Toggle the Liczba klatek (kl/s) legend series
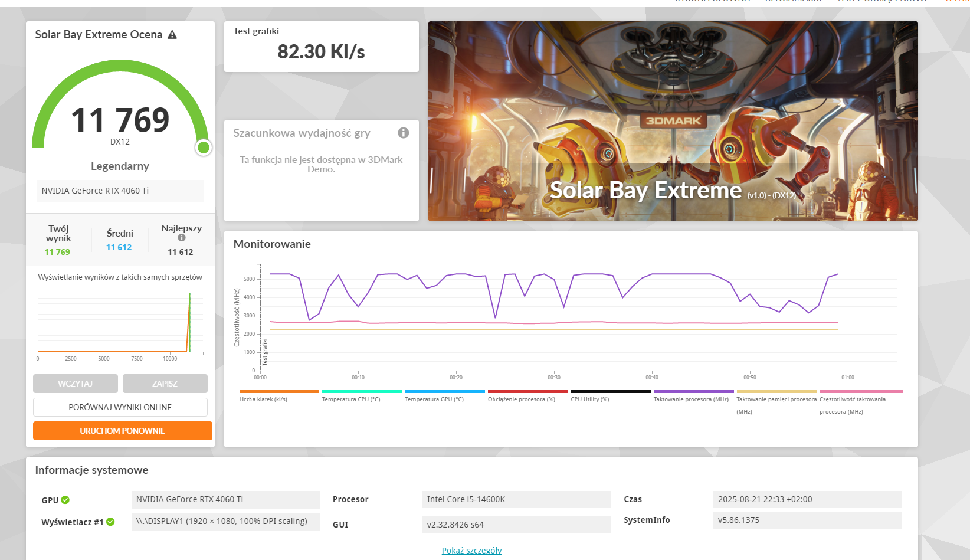The height and width of the screenshot is (560, 970). [263, 399]
